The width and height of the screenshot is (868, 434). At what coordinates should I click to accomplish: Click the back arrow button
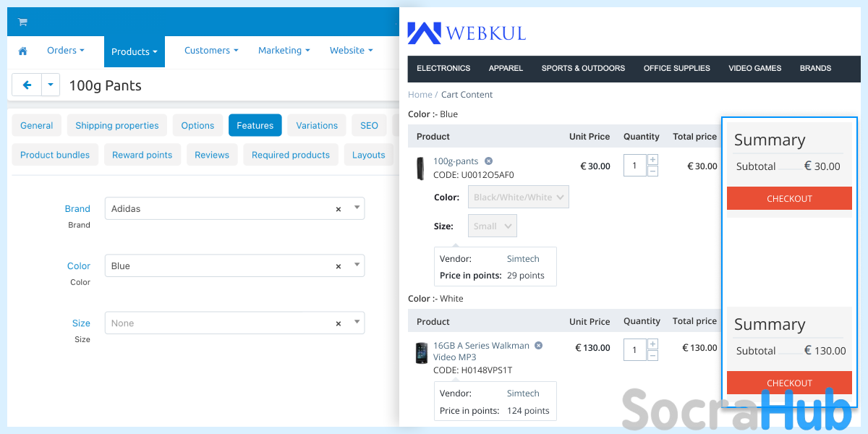tap(27, 85)
